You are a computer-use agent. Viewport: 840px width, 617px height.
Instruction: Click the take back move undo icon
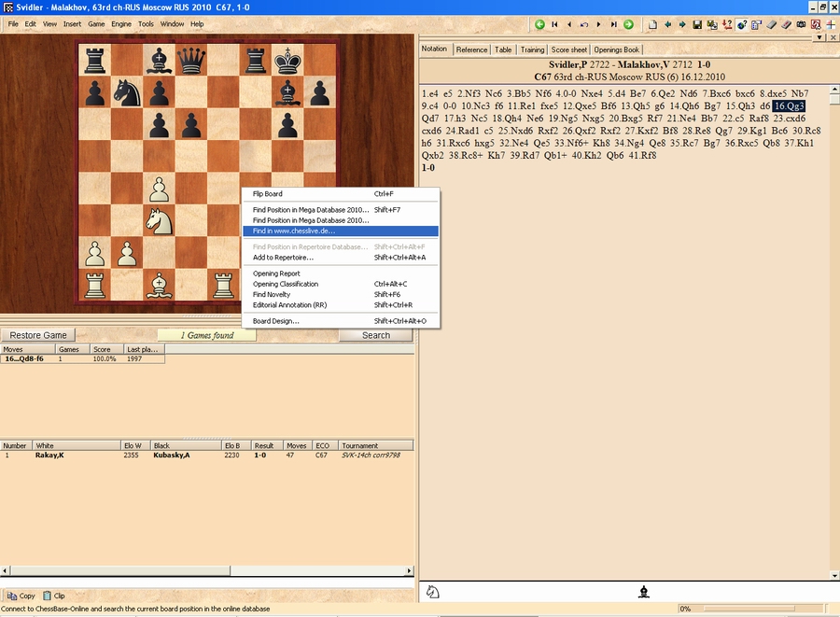[584, 24]
